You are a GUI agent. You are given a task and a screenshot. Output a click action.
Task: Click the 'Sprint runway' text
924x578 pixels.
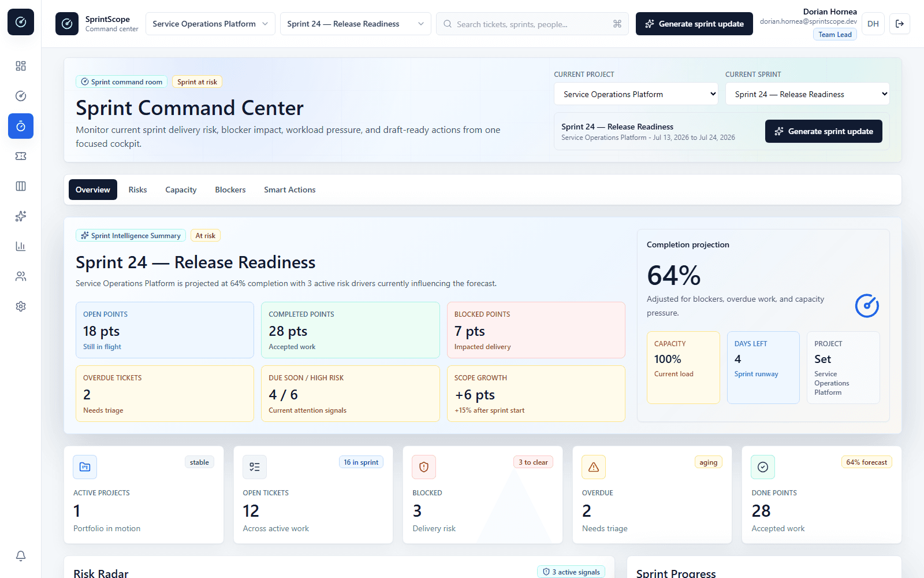click(x=756, y=374)
